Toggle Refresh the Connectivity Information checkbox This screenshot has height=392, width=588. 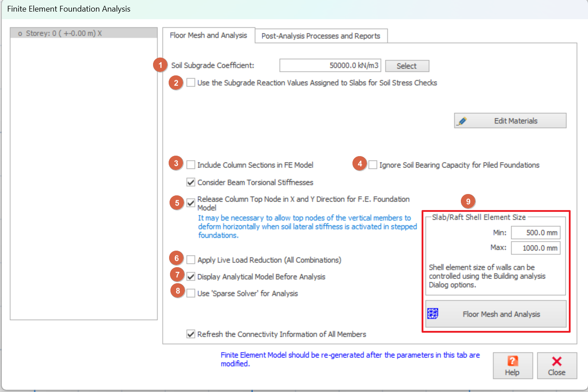pos(191,334)
